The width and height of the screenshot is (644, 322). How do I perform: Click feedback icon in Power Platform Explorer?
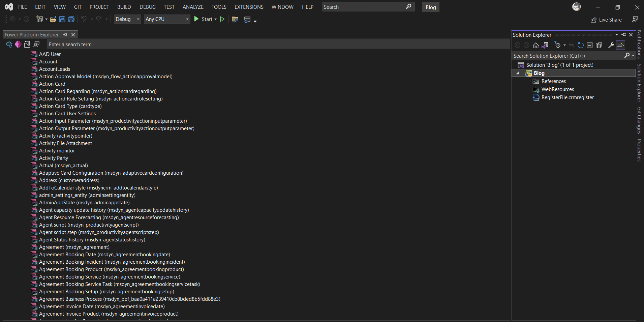click(37, 44)
